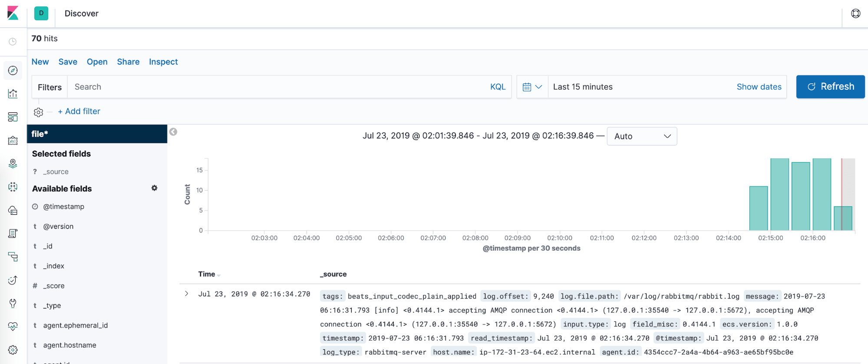Viewport: 868px width, 364px height.
Task: Click histogram bar starting at 02:15:00
Action: tap(779, 194)
